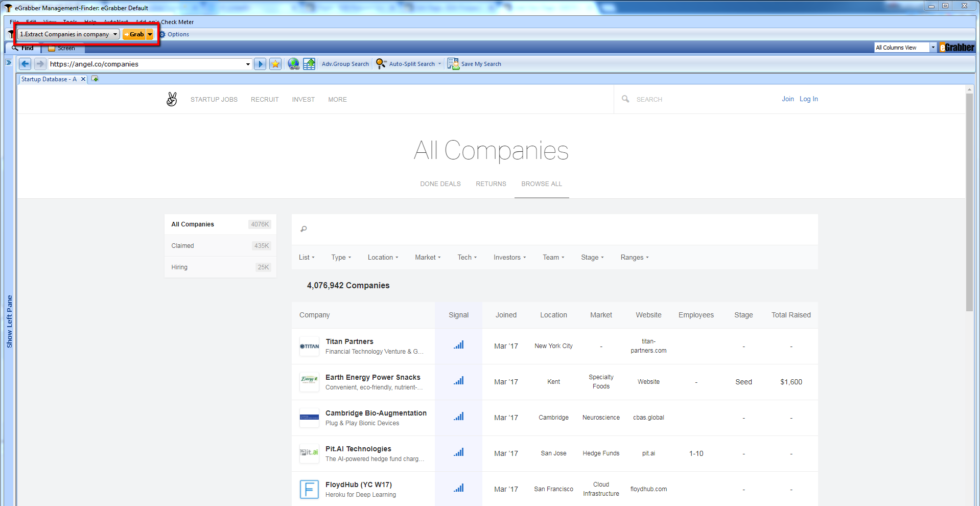
Task: Click the Options gear icon
Action: (x=162, y=34)
